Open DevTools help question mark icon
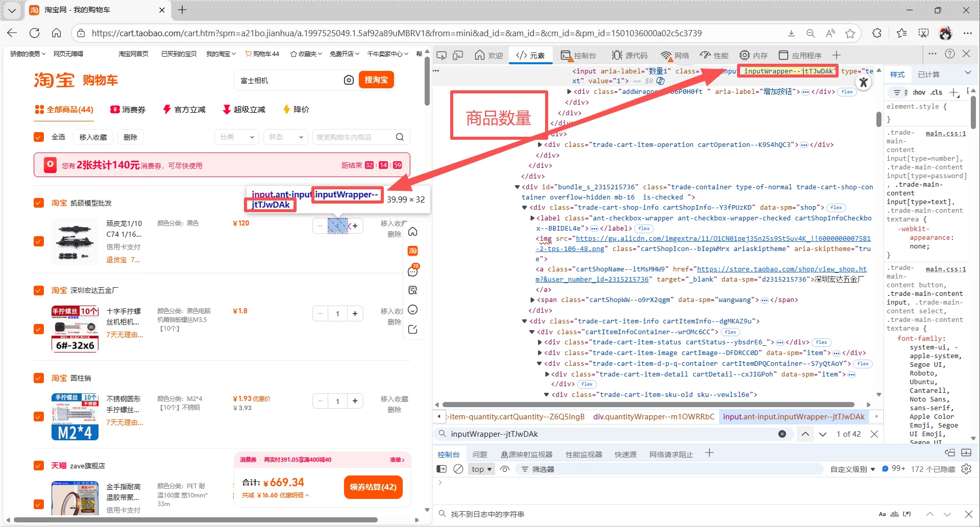This screenshot has width=980, height=527. click(950, 54)
